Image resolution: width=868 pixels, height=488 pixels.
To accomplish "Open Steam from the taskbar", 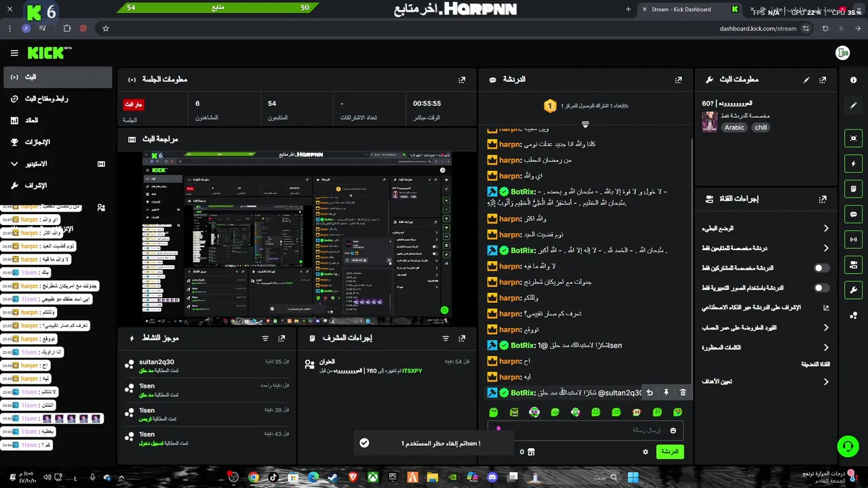I will click(x=332, y=477).
